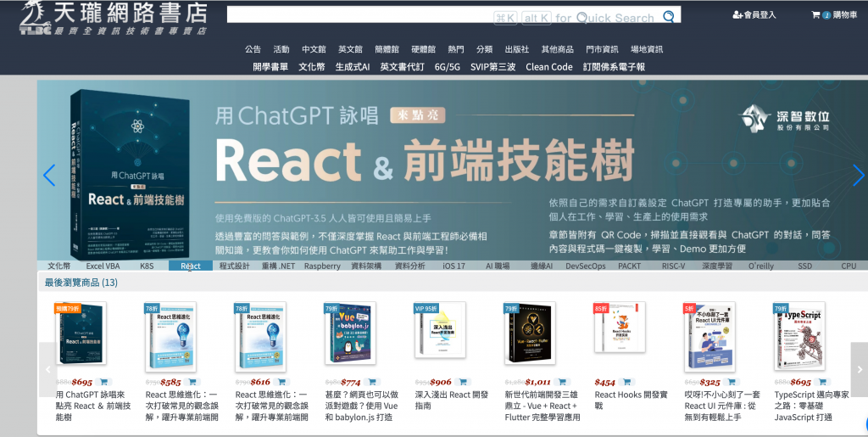Go to next banner slide arrow
Screen dimensions: 868x437
point(858,175)
